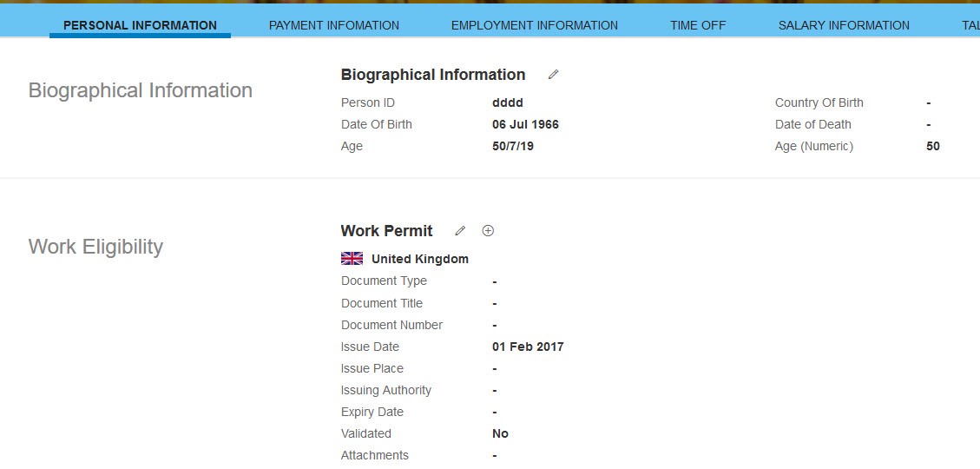The height and width of the screenshot is (469, 980).
Task: Click the Work Eligibility section title
Action: coord(95,247)
